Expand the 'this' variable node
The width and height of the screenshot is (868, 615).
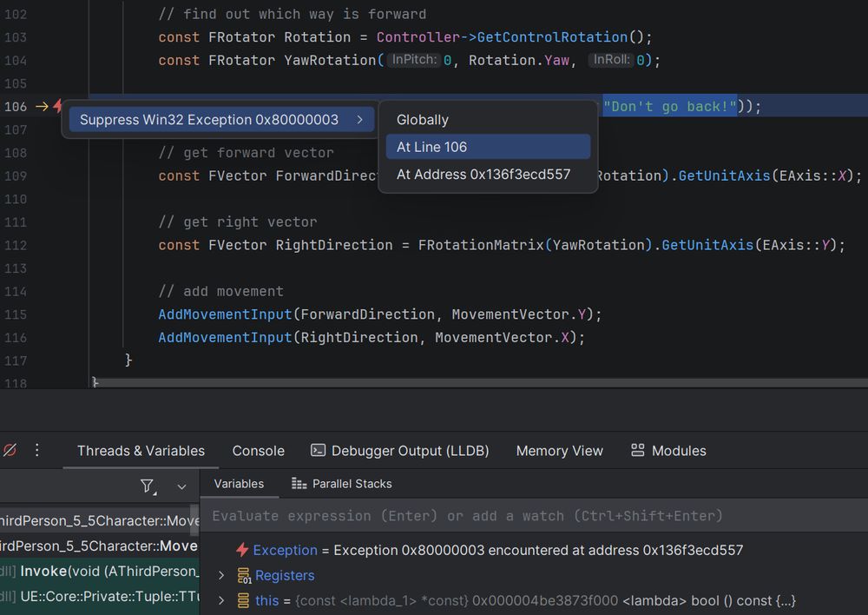pyautogui.click(x=221, y=600)
